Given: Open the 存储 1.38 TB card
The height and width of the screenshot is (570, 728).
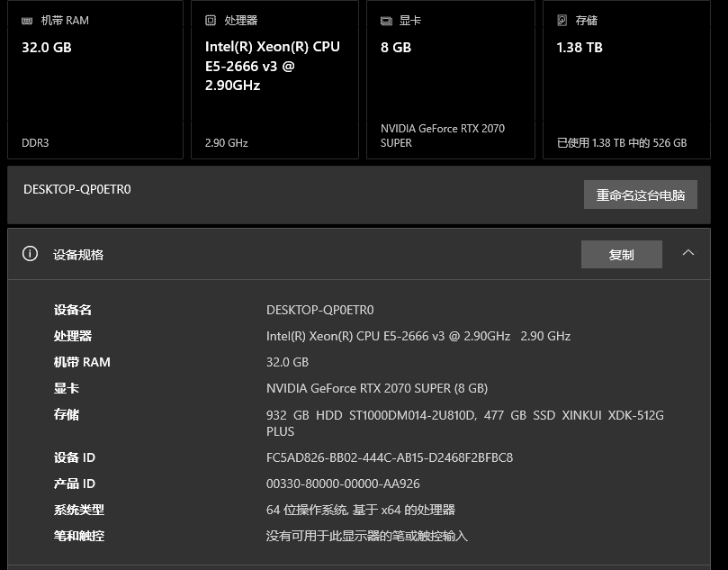Looking at the screenshot, I should (x=626, y=79).
